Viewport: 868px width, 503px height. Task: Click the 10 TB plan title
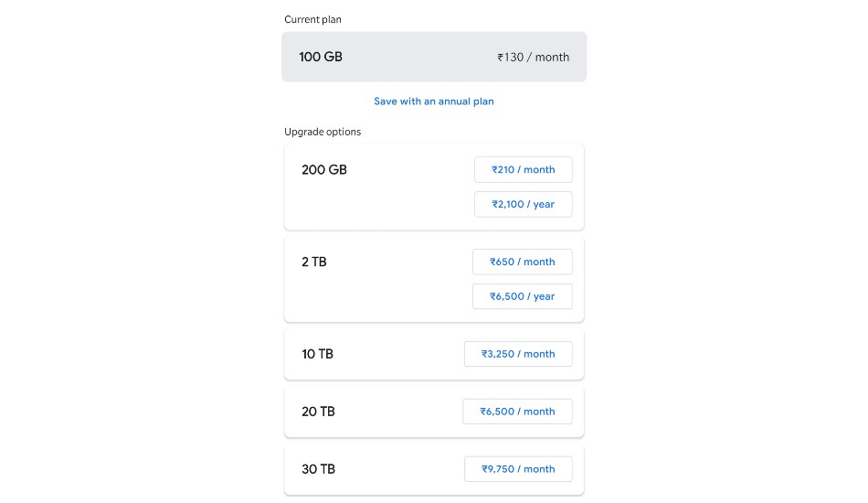point(317,354)
